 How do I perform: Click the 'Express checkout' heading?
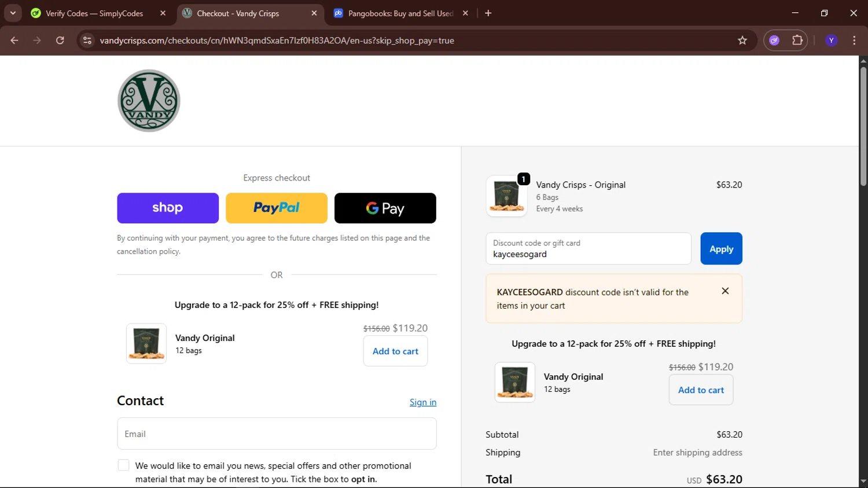tap(277, 178)
